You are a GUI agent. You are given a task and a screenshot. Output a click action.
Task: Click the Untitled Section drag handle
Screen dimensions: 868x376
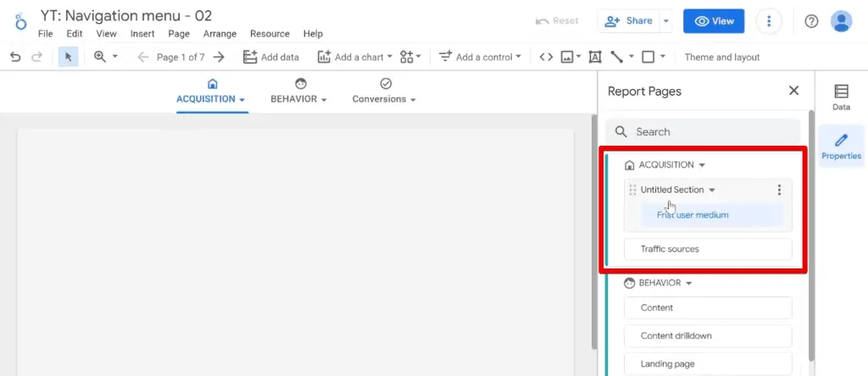632,190
